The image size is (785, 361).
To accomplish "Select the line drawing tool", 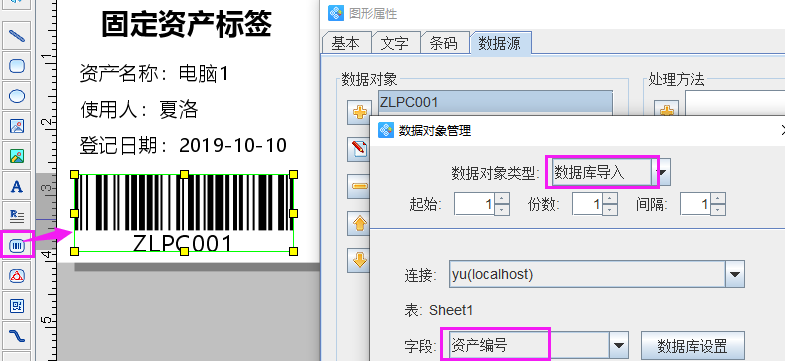I will (x=17, y=36).
